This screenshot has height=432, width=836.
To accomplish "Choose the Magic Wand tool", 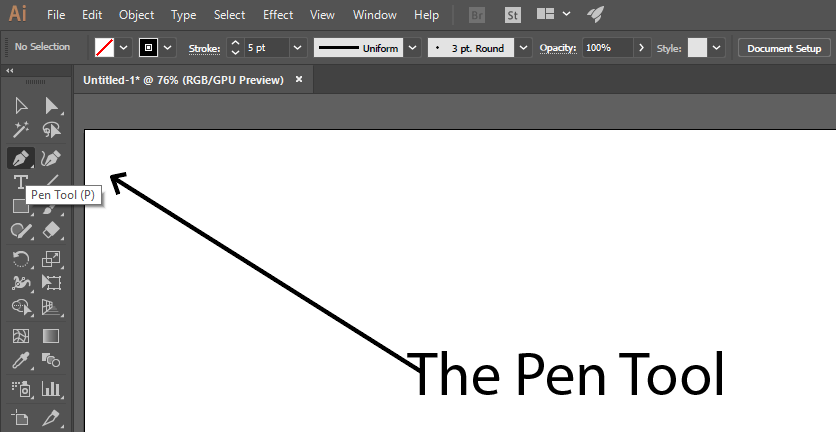I will pos(20,131).
